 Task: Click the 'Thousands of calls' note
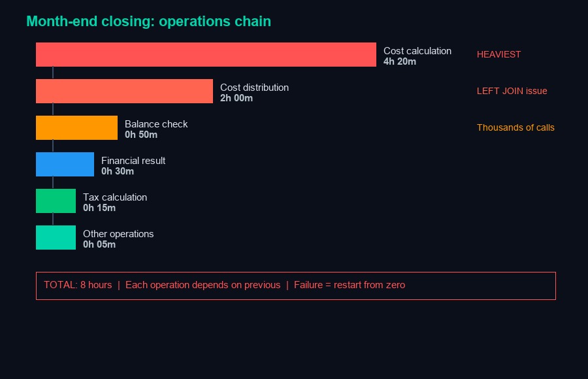[515, 127]
